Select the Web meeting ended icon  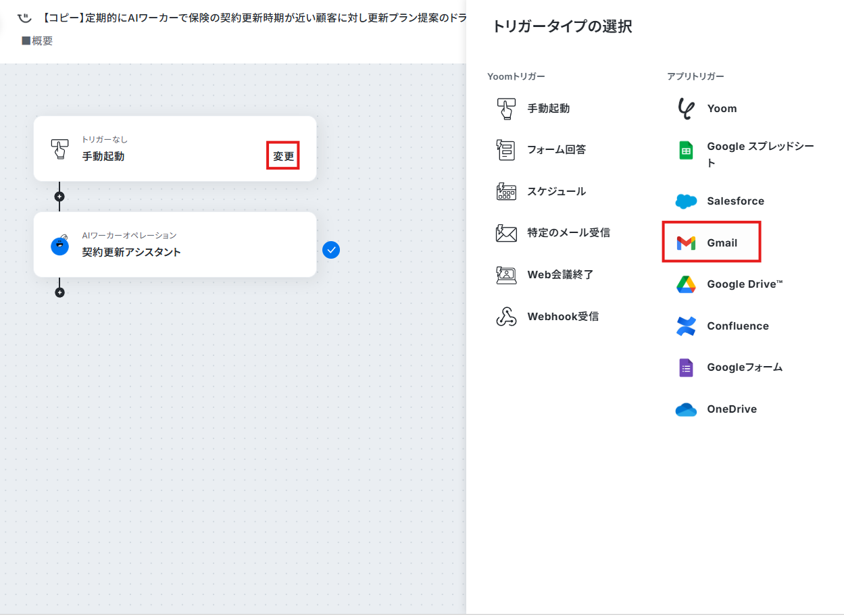pyautogui.click(x=506, y=275)
